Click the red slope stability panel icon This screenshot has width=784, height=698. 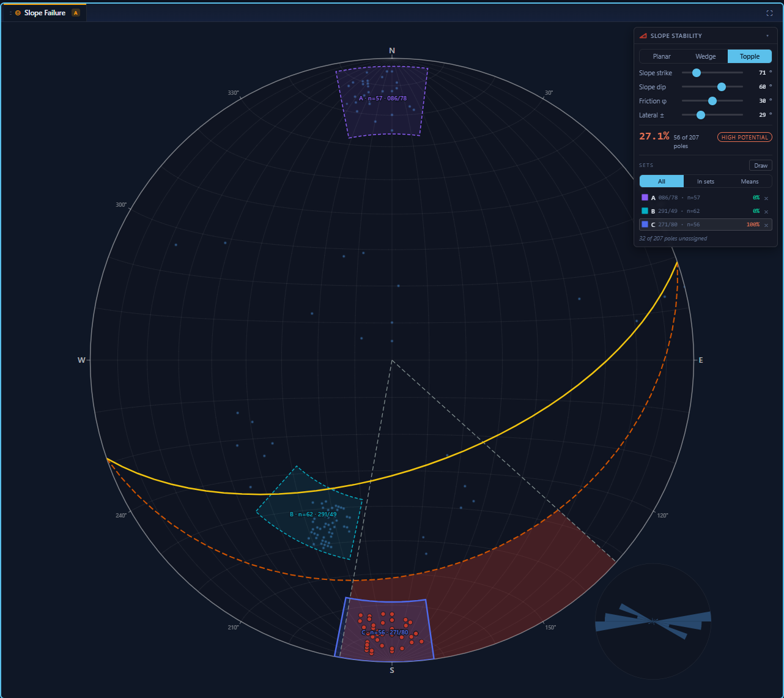[x=643, y=36]
